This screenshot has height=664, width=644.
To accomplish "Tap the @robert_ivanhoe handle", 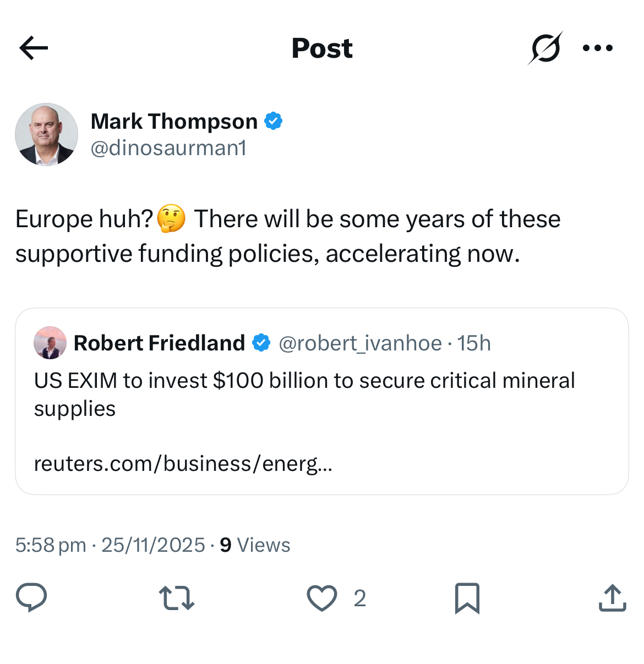I will 360,343.
